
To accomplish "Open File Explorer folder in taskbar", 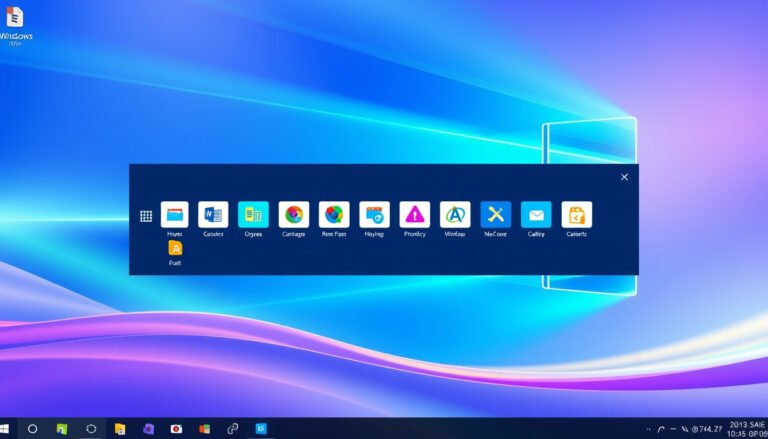I will click(120, 429).
